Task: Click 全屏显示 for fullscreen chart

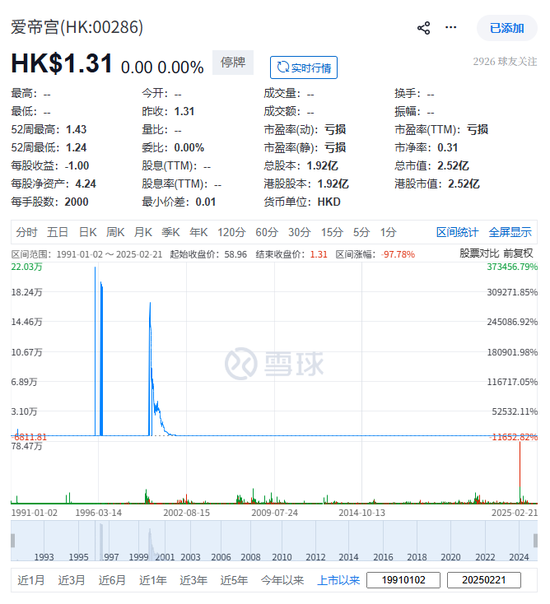Action: (x=510, y=232)
